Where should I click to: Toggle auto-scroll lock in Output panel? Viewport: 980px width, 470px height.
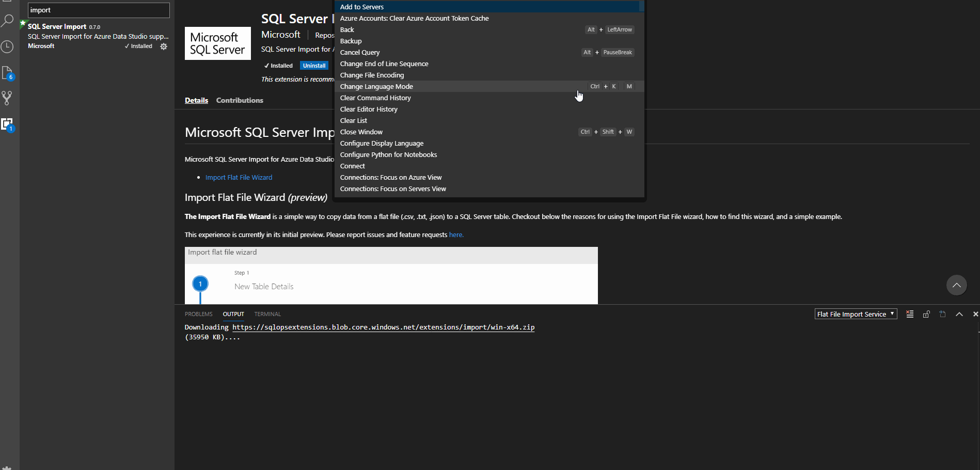click(x=926, y=314)
